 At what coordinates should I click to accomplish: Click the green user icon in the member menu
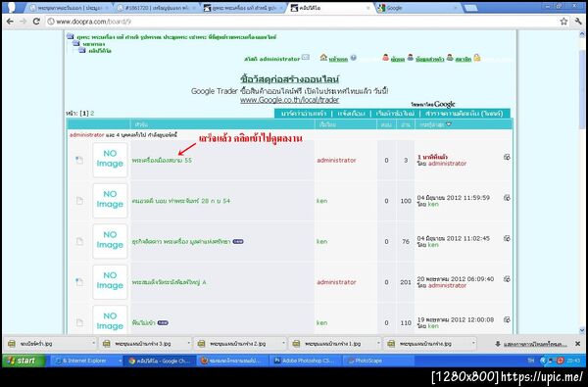pos(450,58)
